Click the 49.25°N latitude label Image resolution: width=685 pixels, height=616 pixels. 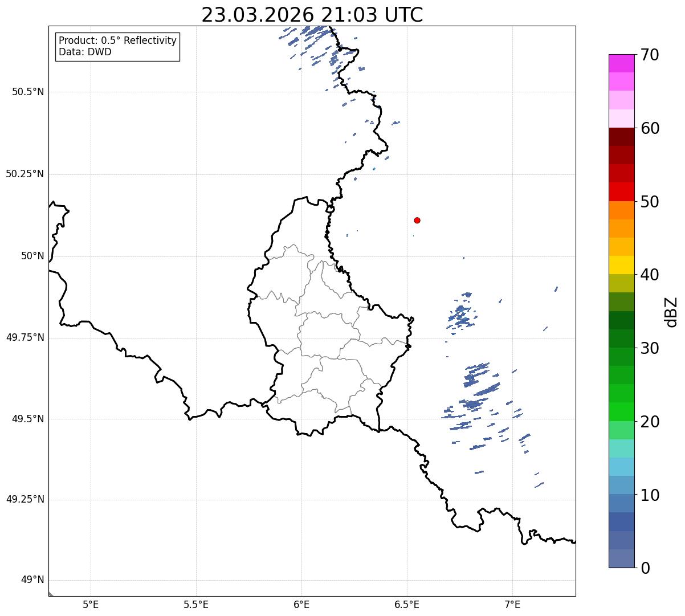25,499
